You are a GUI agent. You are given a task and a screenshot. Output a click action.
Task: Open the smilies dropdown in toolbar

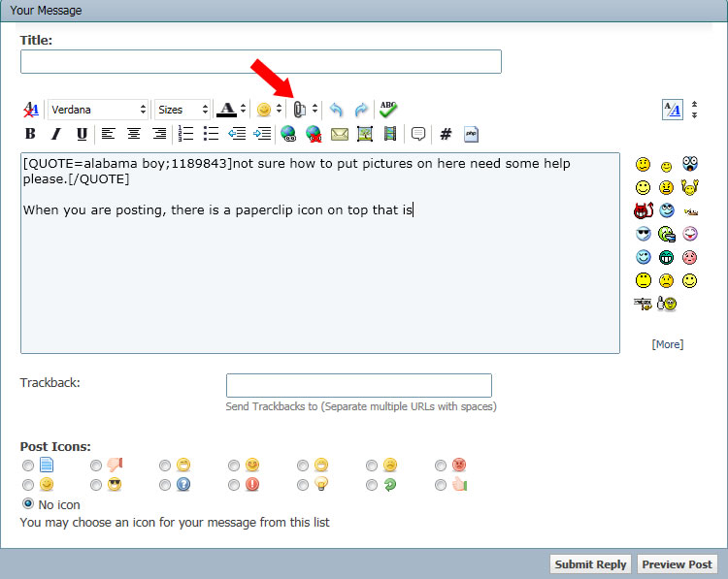click(x=268, y=110)
